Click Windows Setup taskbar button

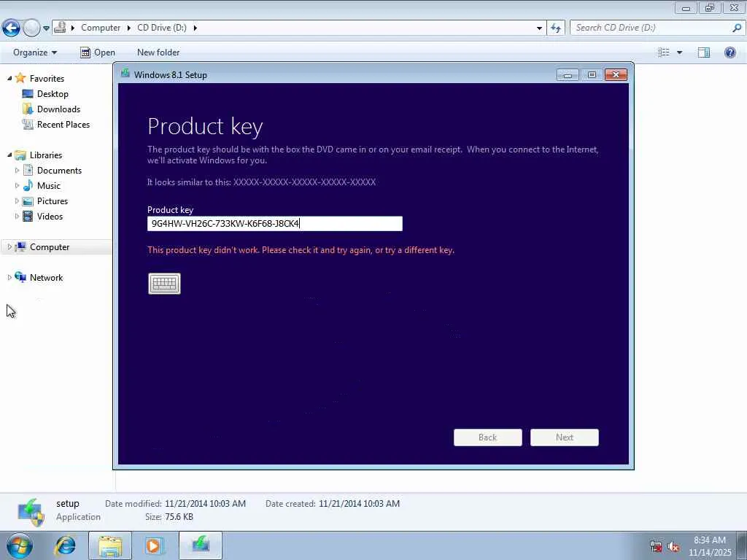tap(201, 545)
